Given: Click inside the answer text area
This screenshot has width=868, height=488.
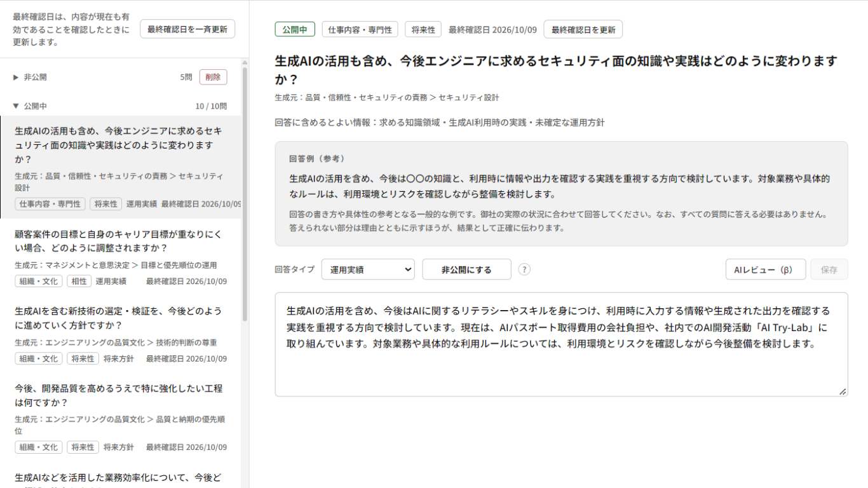Looking at the screenshot, I should pyautogui.click(x=561, y=344).
